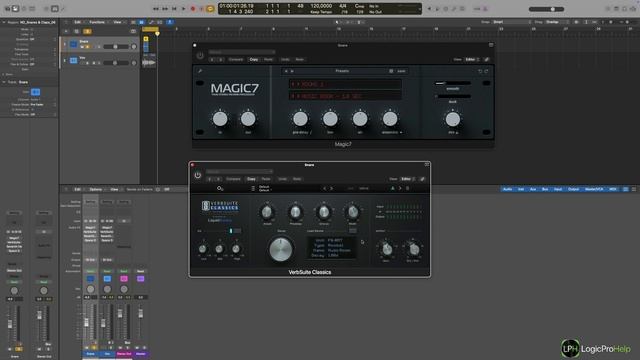Solo the Snare track in track header
This screenshot has height=360, width=640.
click(x=87, y=47)
